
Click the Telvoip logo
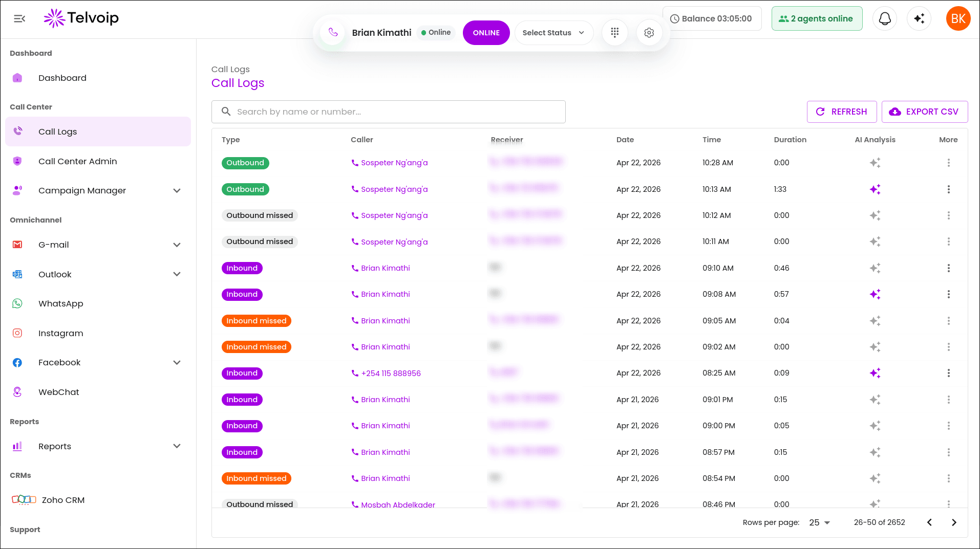coord(81,18)
